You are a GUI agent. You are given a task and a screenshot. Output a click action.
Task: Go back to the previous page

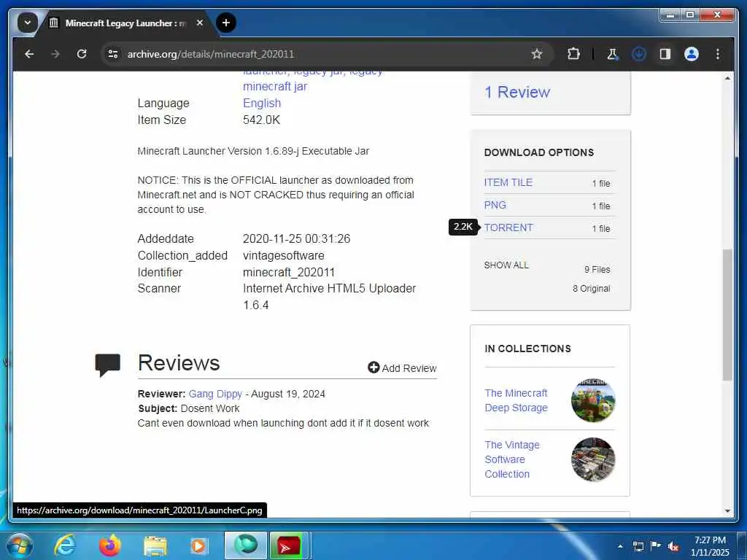point(29,54)
